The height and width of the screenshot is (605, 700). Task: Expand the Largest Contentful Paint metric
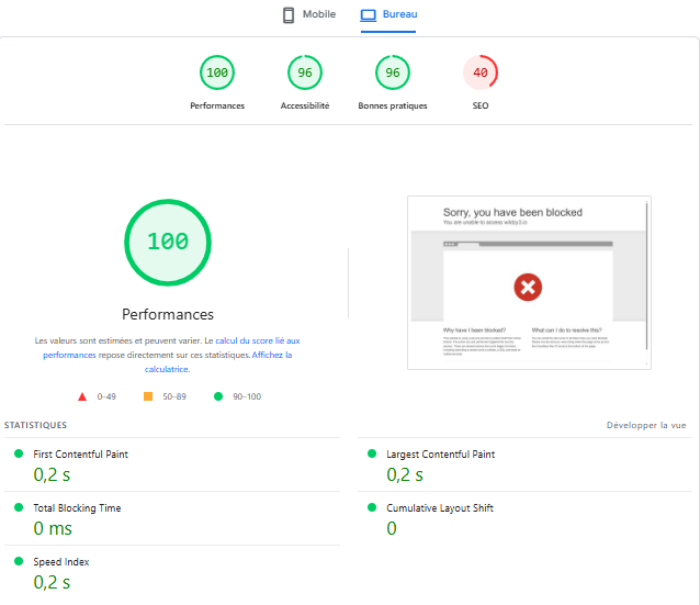(440, 454)
